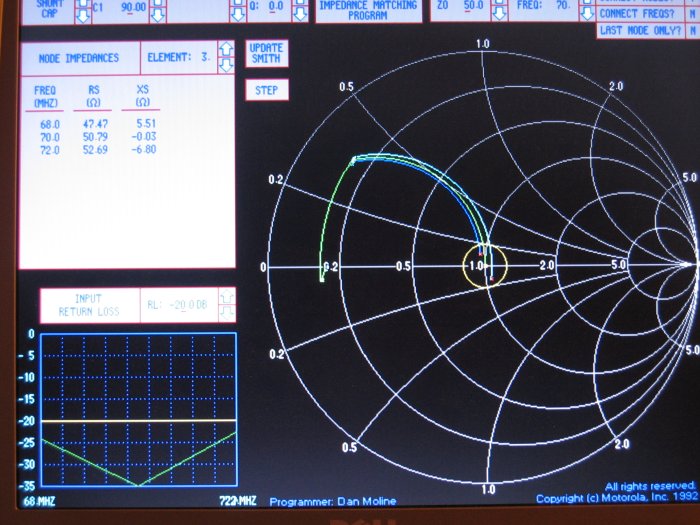Select the ELEMENT: 3. field
The image size is (700, 525).
[x=179, y=58]
